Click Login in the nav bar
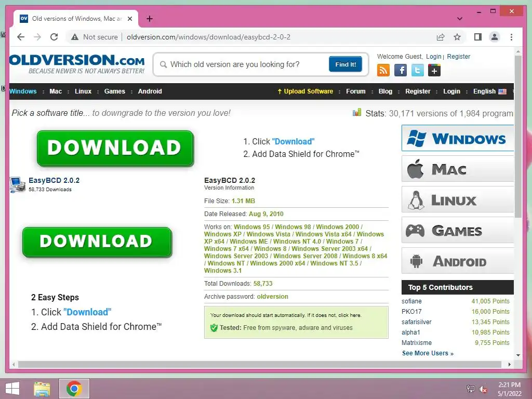 click(x=451, y=91)
